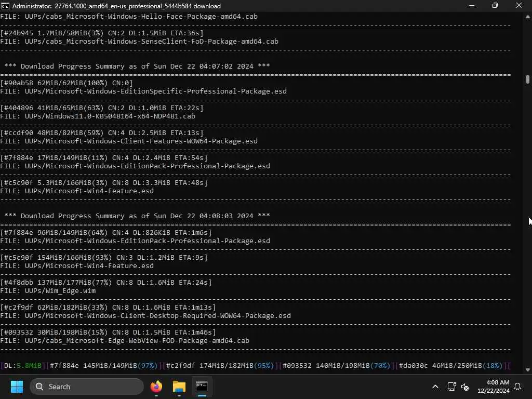Open the Windows Start menu
The height and width of the screenshot is (399, 532).
point(17,387)
